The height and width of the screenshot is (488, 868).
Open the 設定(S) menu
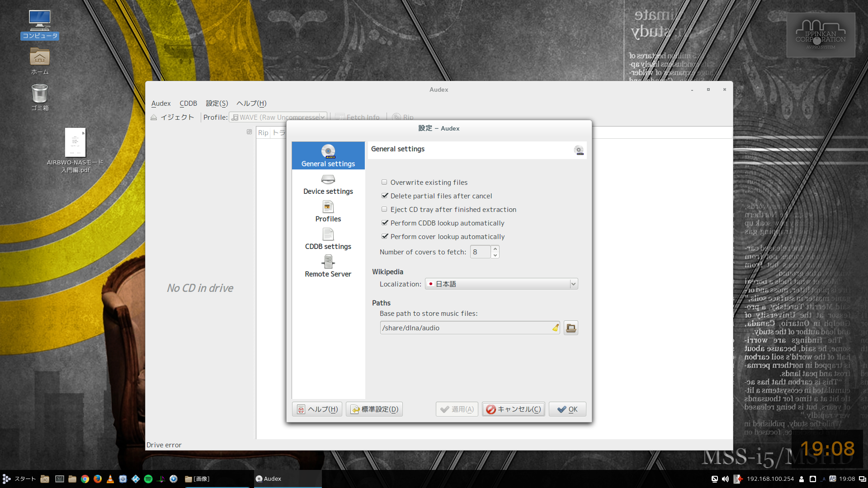217,103
